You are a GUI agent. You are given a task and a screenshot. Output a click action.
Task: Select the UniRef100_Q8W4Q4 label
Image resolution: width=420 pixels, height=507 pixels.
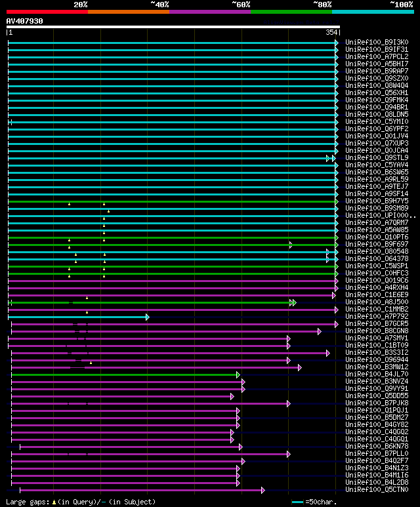(377, 86)
